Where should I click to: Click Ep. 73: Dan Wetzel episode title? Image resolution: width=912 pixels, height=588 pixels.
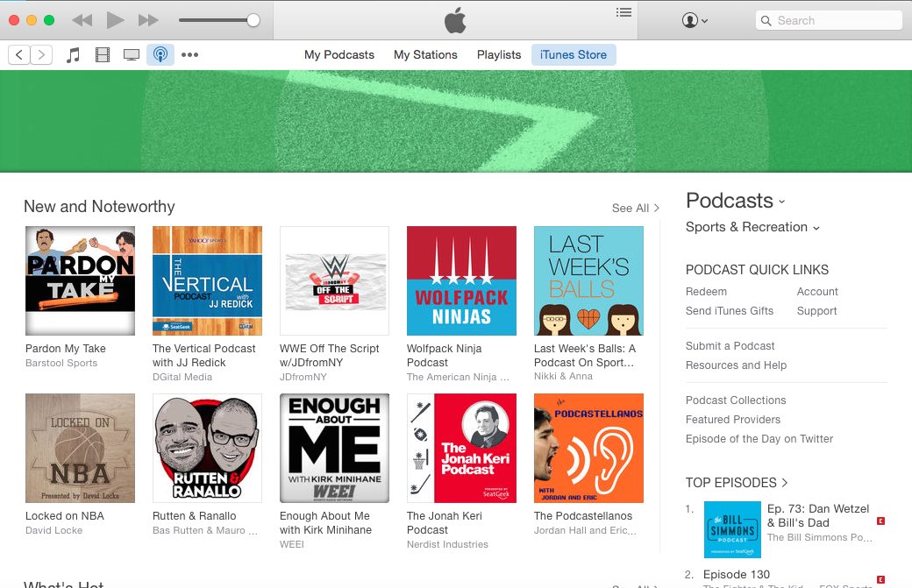[818, 516]
